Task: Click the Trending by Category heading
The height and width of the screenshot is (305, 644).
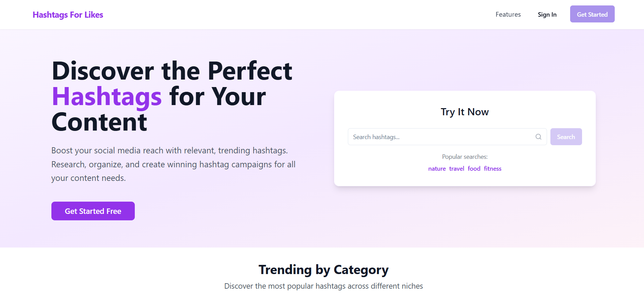Action: (323, 270)
